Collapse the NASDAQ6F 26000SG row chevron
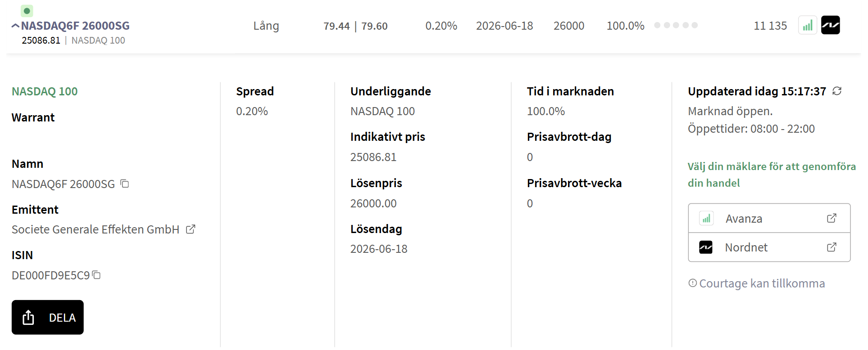 pos(15,26)
